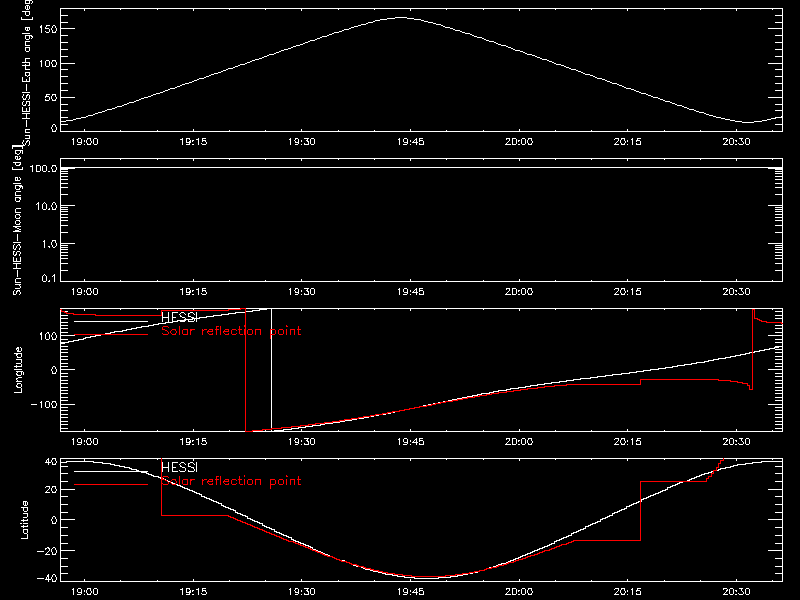The image size is (800, 600).
Task: Click the white vertical wrap line in Longitude plot
Action: click(x=271, y=368)
